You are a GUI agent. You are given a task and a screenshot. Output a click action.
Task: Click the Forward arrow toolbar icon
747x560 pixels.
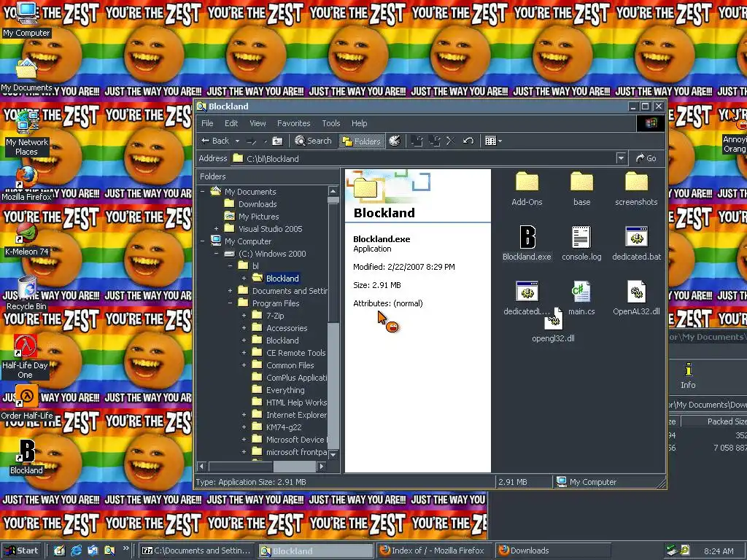(252, 141)
